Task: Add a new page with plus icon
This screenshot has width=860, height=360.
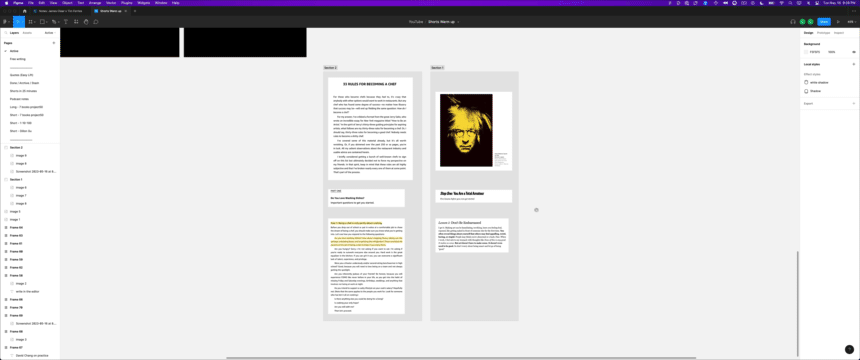Action: pyautogui.click(x=54, y=42)
